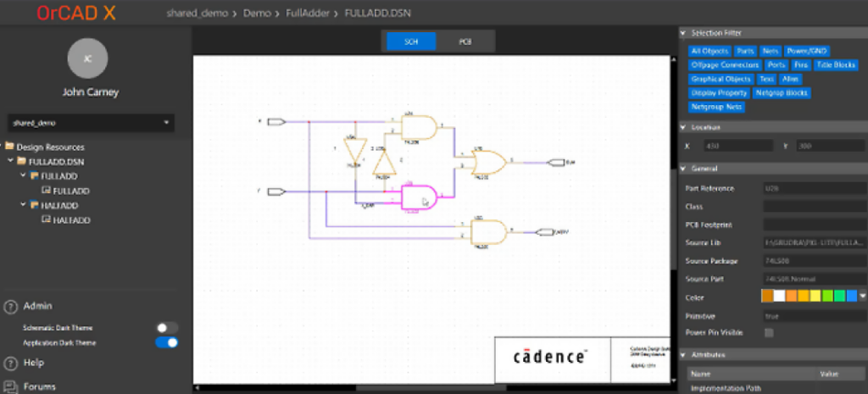Collapse the Selection Filter section
Image resolution: width=868 pixels, height=394 pixels.
[685, 32]
